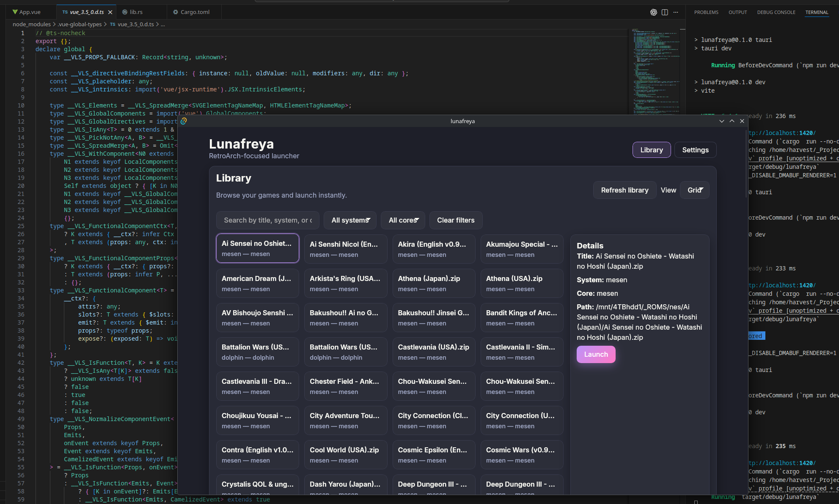Switch to the Settings tab in Lunafreya
Screen dimensions: 839x504
pyautogui.click(x=695, y=150)
